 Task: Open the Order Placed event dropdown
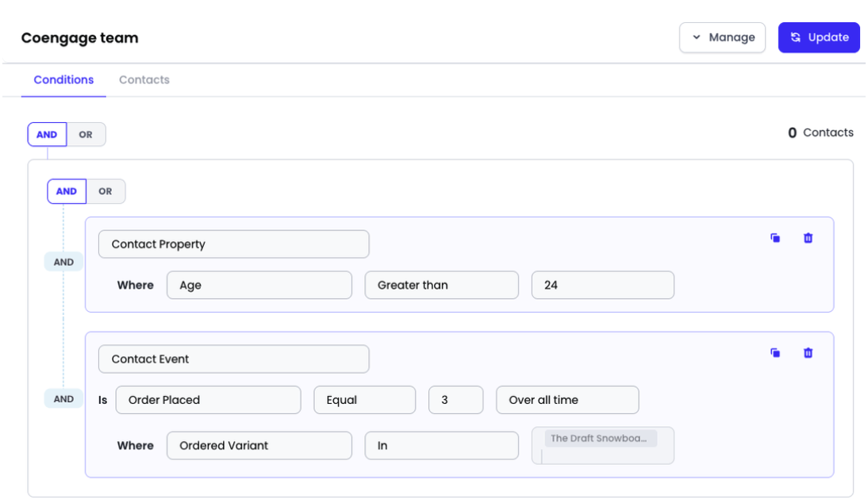point(208,400)
